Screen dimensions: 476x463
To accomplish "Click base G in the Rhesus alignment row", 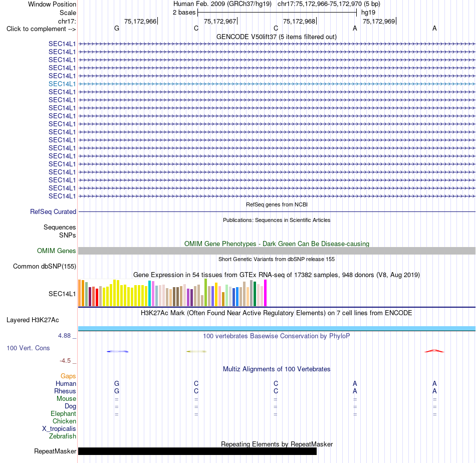I will [117, 391].
